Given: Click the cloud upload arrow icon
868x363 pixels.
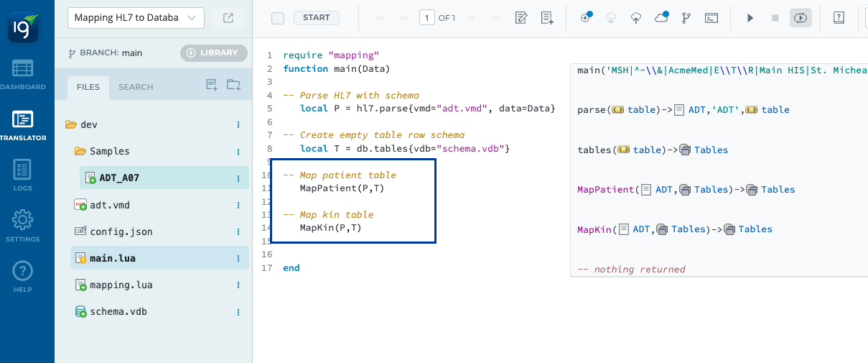Looking at the screenshot, I should 636,18.
